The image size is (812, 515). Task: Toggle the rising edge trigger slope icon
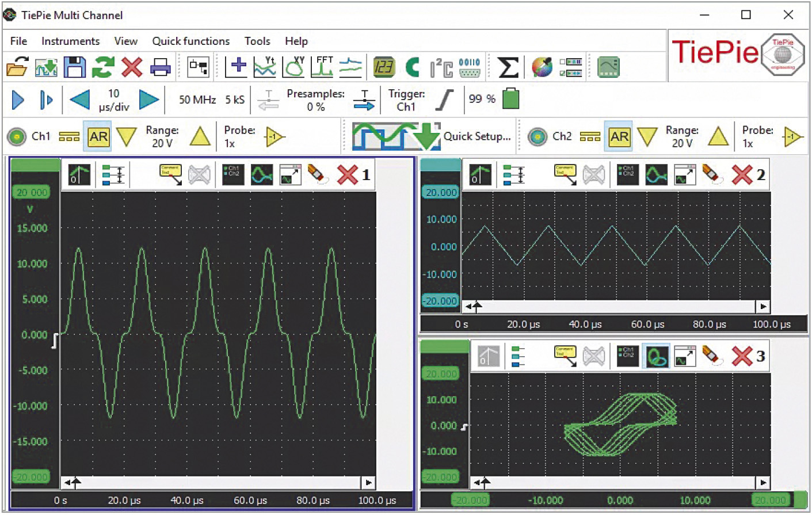[x=444, y=100]
